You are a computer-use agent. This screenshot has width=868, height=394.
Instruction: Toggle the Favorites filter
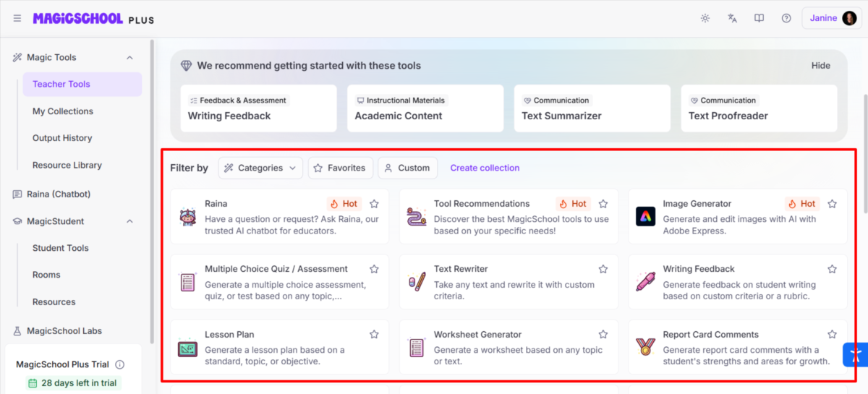pyautogui.click(x=340, y=168)
